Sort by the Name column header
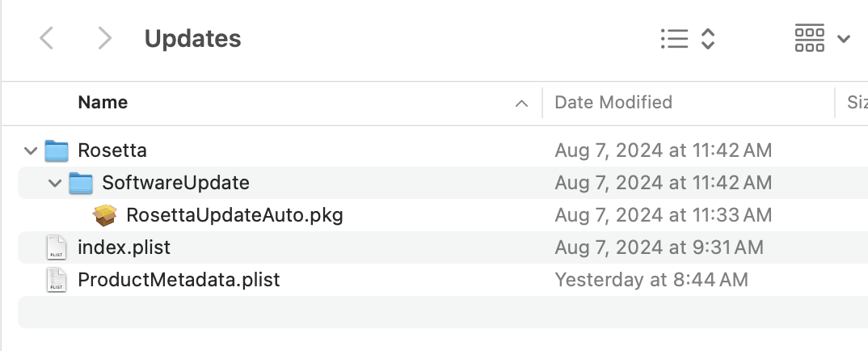 pyautogui.click(x=103, y=103)
